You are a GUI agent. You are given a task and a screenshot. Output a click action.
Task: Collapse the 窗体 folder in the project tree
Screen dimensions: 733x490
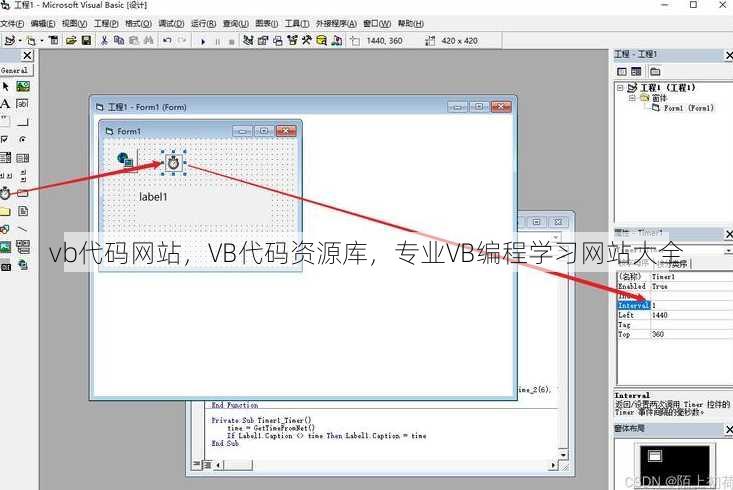point(632,98)
